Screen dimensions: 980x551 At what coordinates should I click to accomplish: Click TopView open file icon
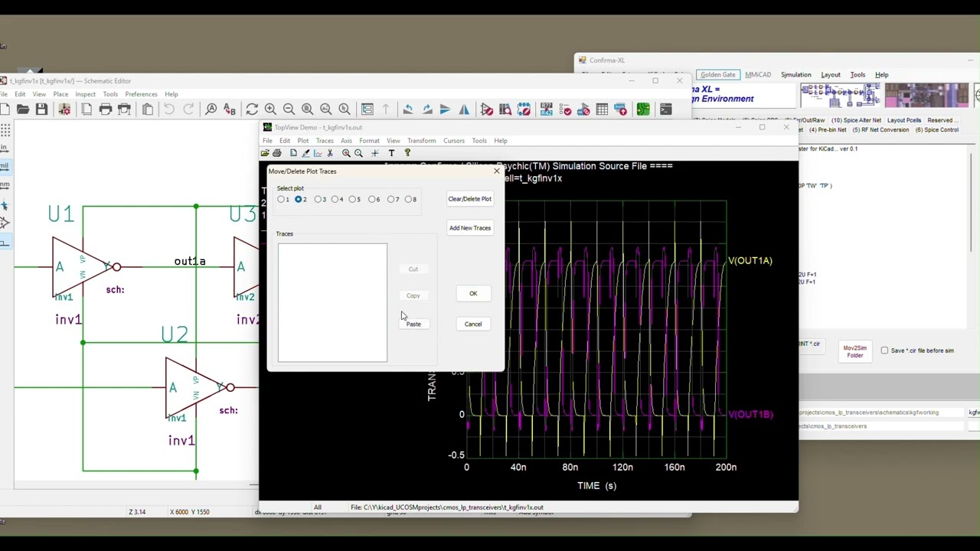coord(265,153)
